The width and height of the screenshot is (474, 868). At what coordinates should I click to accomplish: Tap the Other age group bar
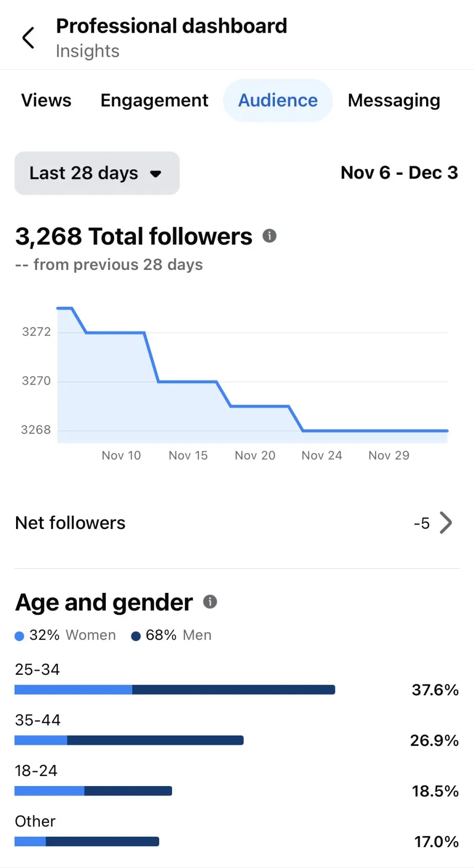tap(87, 841)
